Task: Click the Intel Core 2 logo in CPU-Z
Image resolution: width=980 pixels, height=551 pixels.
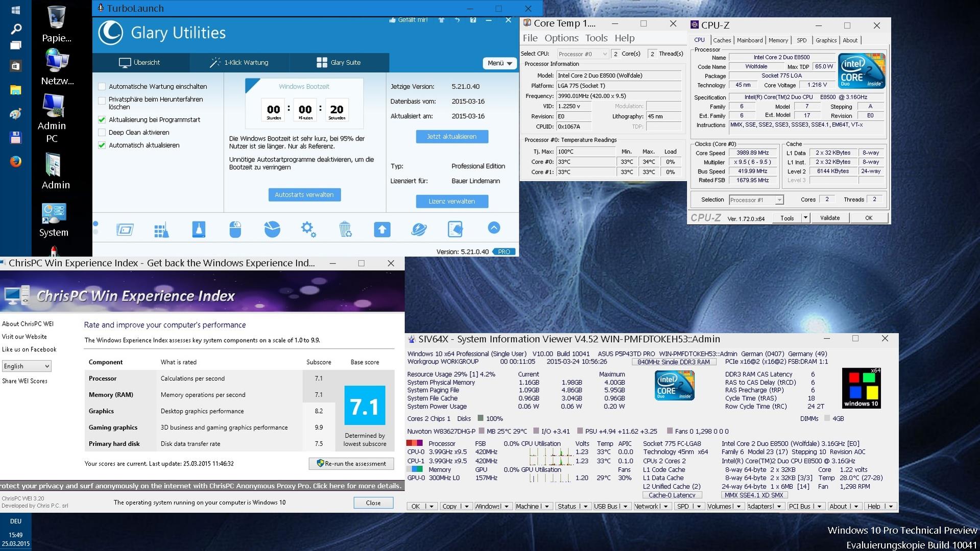Action: 862,71
